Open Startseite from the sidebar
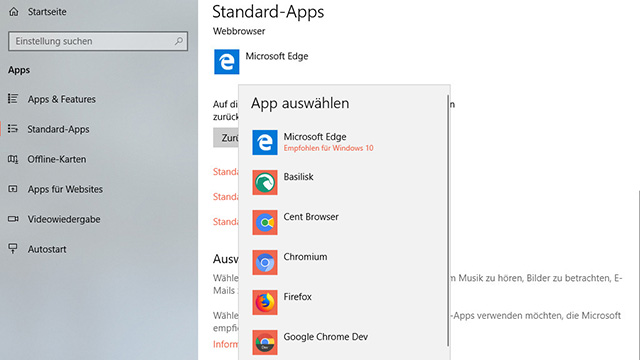Viewport: 640px width, 360px height. coord(47,12)
